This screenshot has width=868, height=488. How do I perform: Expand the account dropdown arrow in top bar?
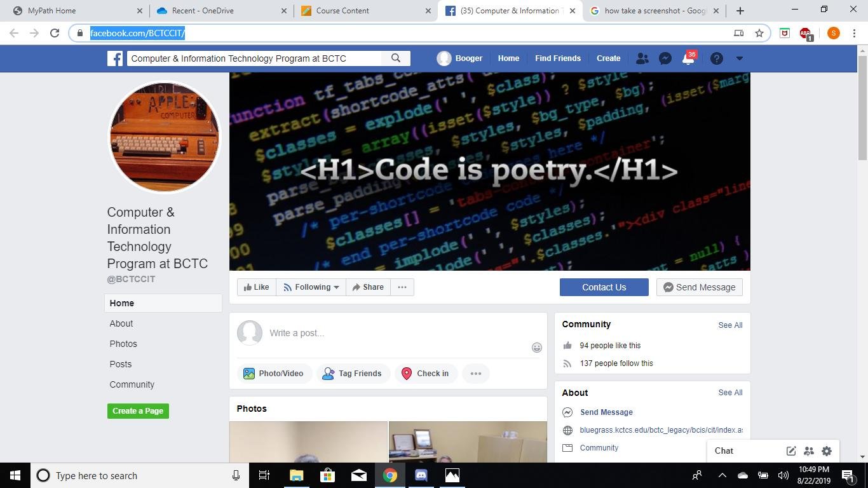[739, 58]
